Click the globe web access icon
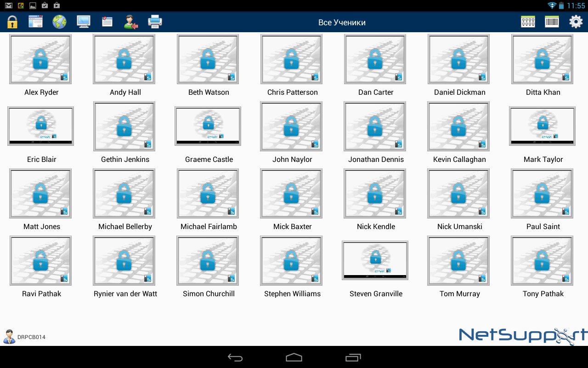This screenshot has width=588, height=368. (x=59, y=22)
